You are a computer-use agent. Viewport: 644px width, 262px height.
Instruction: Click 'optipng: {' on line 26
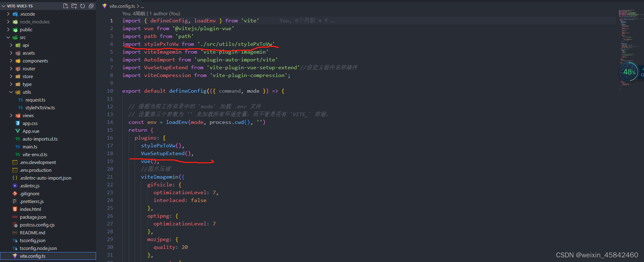pos(163,216)
